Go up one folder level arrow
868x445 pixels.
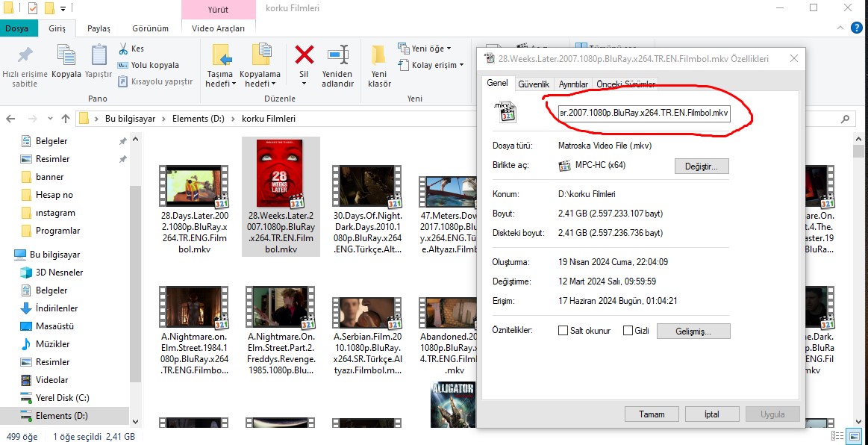66,119
